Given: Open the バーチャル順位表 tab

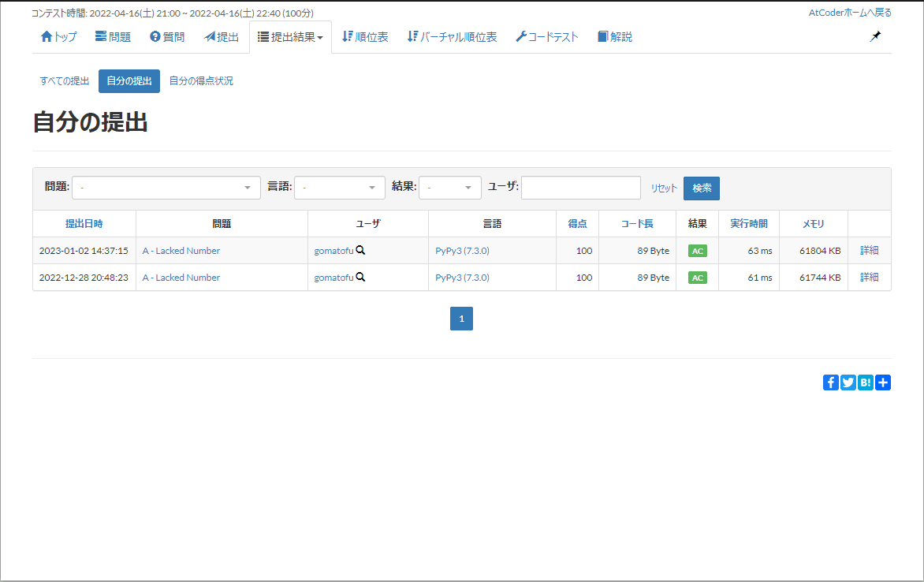Looking at the screenshot, I should point(452,36).
